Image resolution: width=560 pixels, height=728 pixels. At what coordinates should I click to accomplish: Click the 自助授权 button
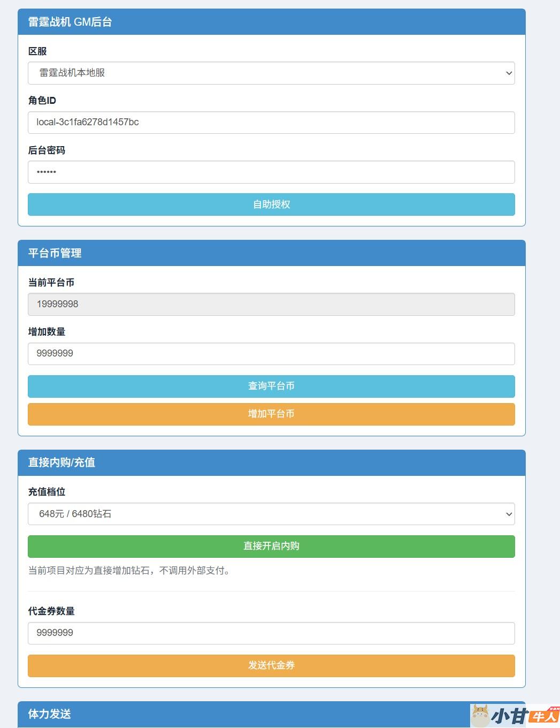[271, 204]
